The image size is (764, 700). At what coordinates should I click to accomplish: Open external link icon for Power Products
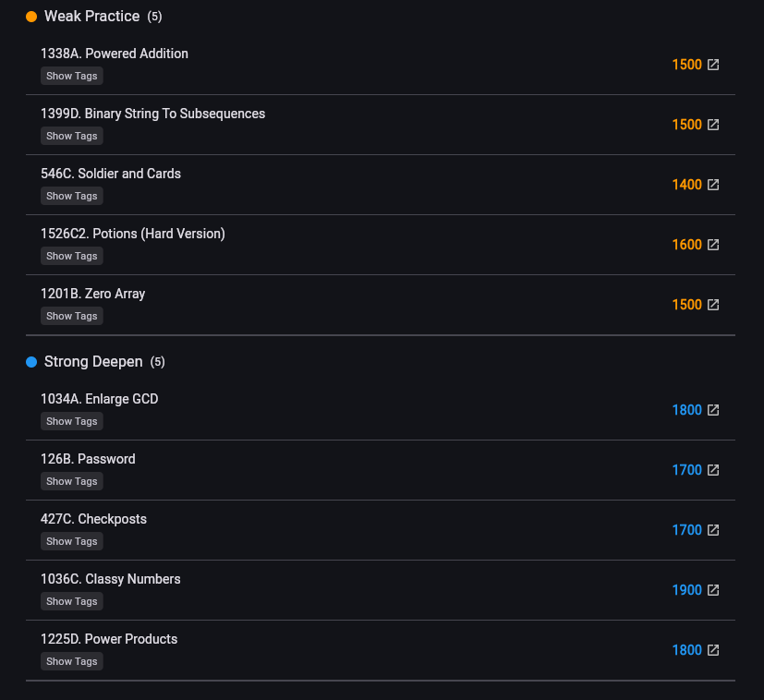(713, 650)
